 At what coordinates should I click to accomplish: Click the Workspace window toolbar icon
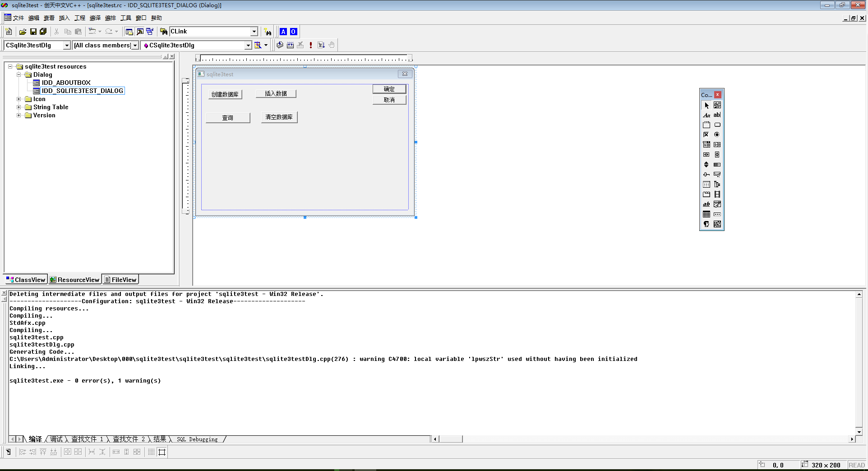coord(129,32)
